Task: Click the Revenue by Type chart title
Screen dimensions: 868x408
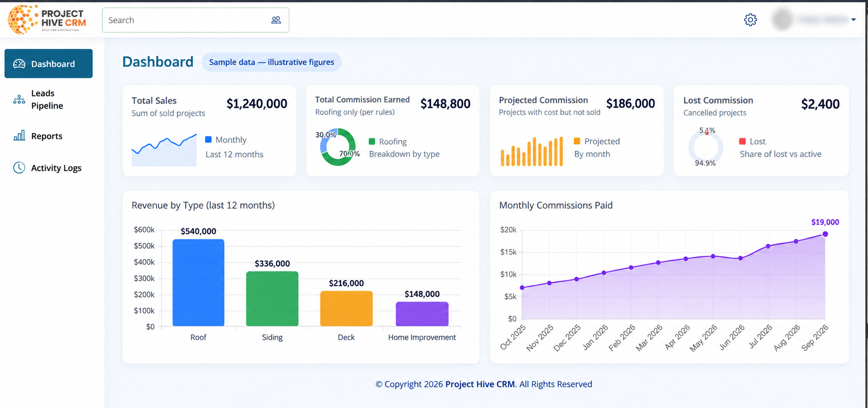Action: (x=203, y=205)
